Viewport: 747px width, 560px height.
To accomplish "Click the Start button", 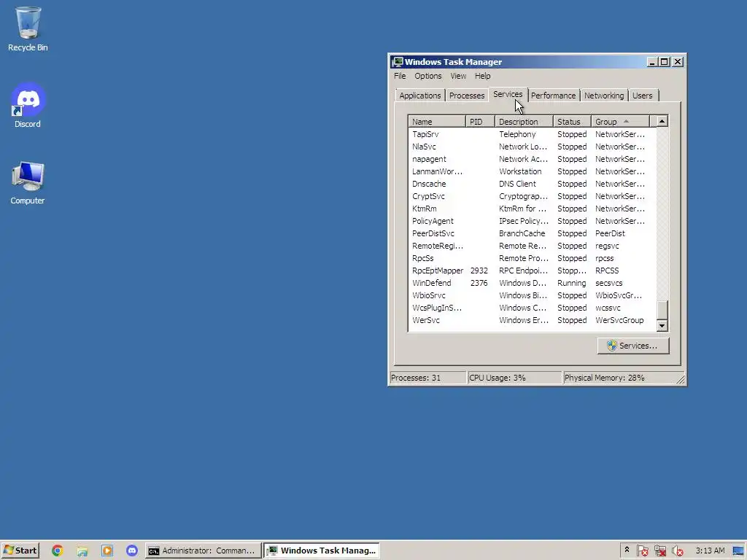I will pyautogui.click(x=20, y=551).
